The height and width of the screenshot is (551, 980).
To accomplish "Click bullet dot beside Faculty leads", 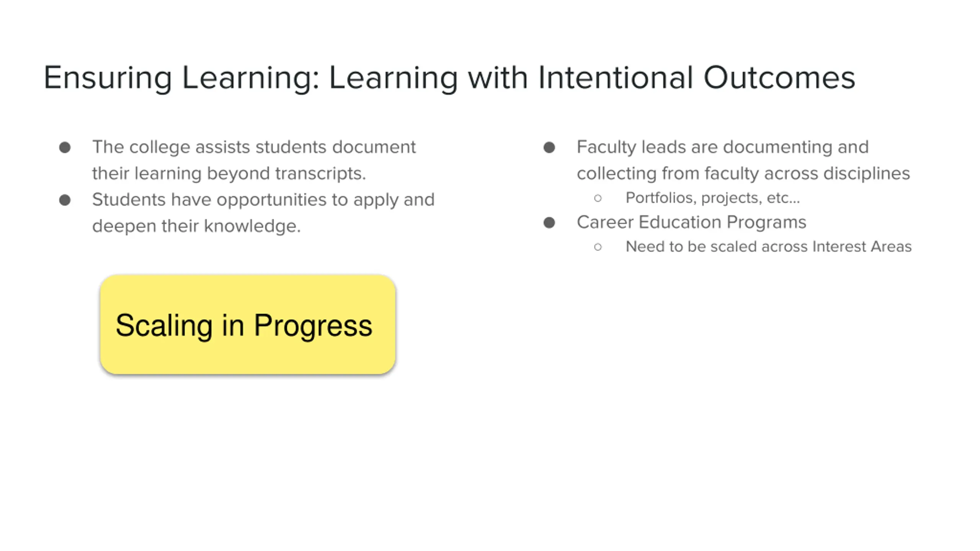I will (x=549, y=147).
